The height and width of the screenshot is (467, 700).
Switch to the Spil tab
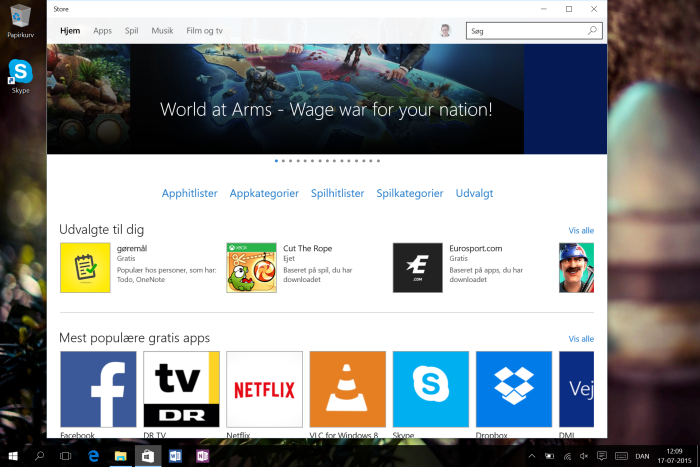click(131, 31)
